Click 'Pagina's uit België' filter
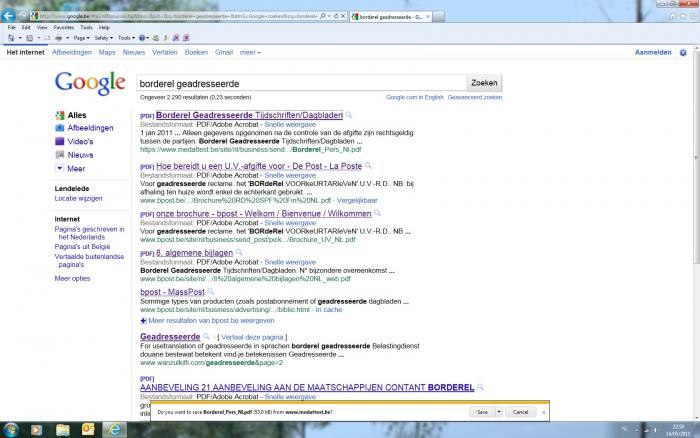The height and width of the screenshot is (438, 700). coord(82,246)
